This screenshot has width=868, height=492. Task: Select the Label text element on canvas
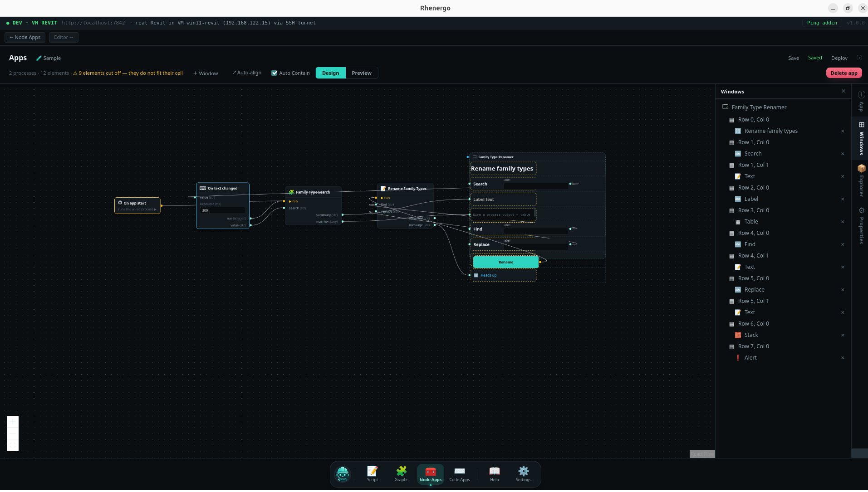[504, 200]
